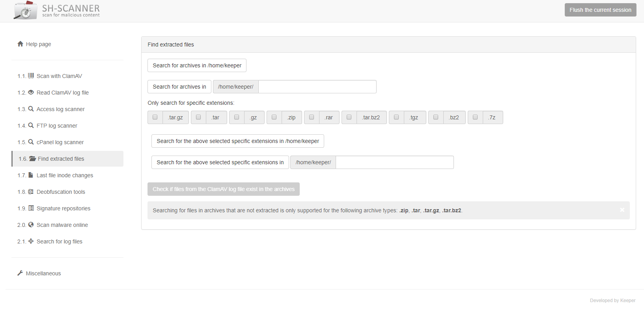Click the file icon for Last file inode changes
This screenshot has height=310, width=644.
tap(31, 175)
